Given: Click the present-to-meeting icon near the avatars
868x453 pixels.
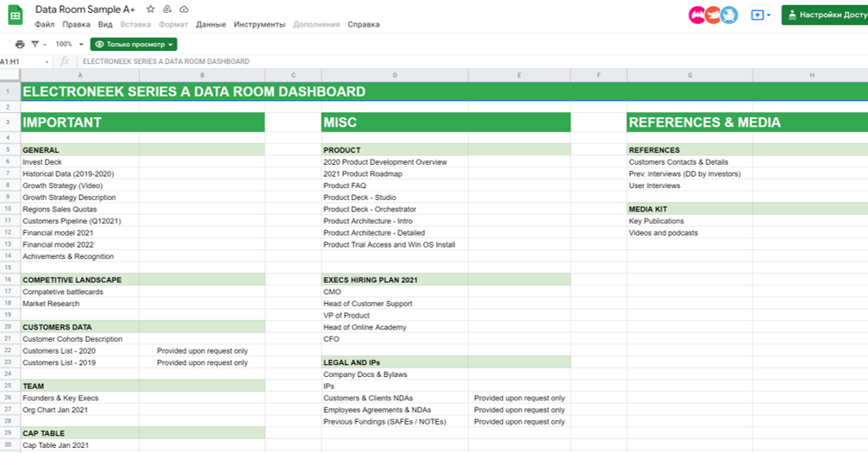Looking at the screenshot, I should (x=760, y=15).
